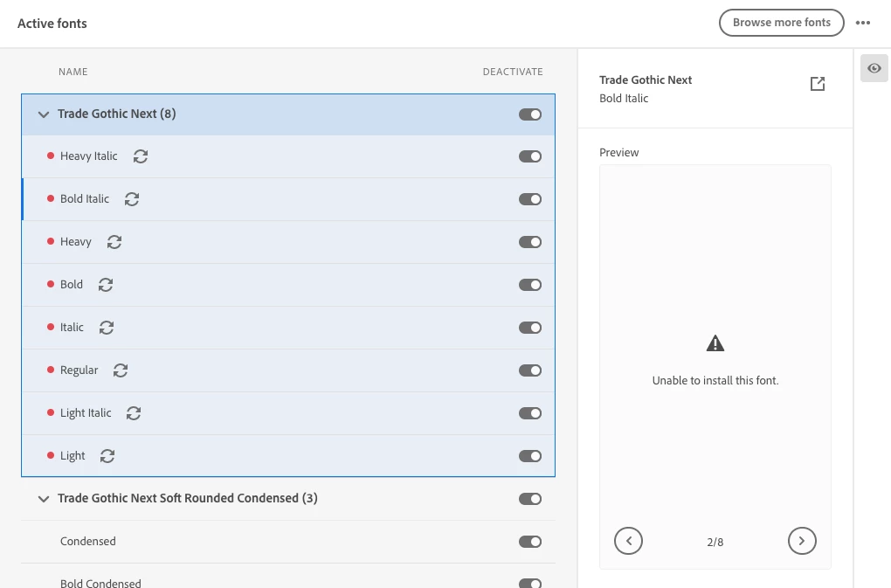The height and width of the screenshot is (588, 891).
Task: Retry sync for Light Italic font
Action: click(134, 413)
